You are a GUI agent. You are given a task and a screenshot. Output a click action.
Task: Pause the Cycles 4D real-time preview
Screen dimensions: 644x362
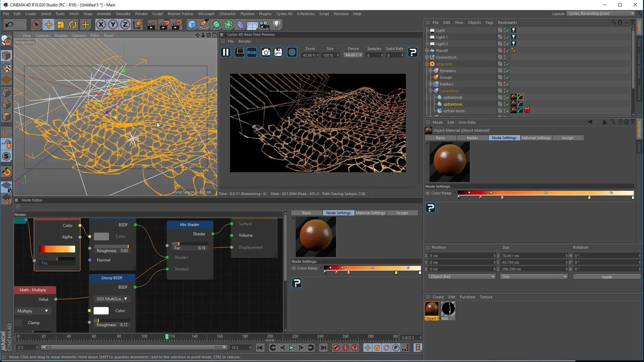[226, 52]
